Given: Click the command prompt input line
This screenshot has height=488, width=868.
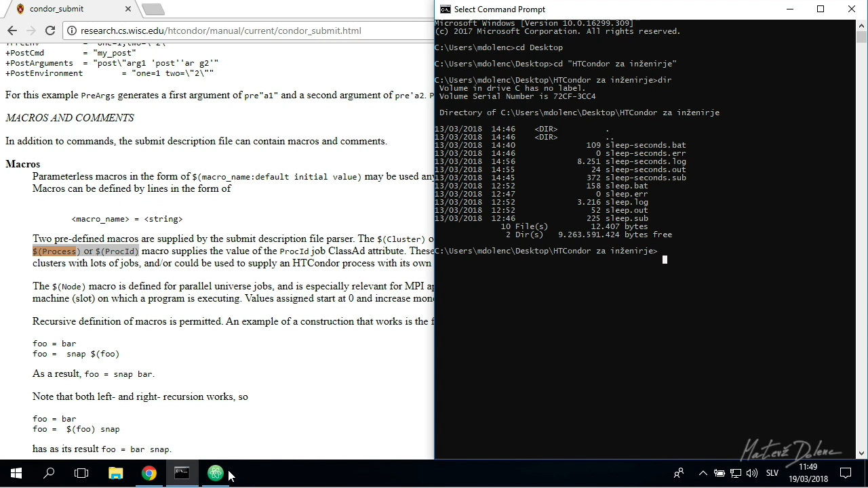Looking at the screenshot, I should pos(546,251).
